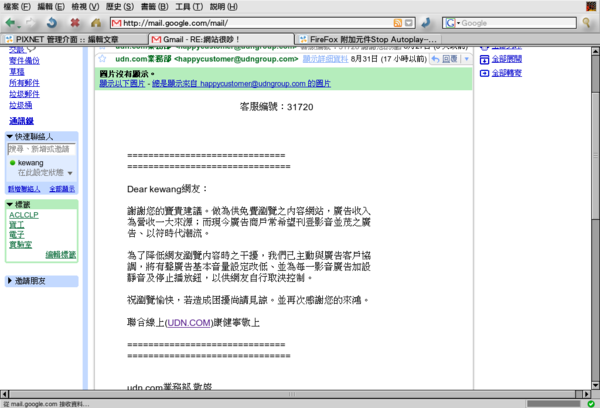Image resolution: width=600 pixels, height=408 pixels.
Task: Switch to the PIXNET 管理介面 tab
Action: tap(75, 39)
